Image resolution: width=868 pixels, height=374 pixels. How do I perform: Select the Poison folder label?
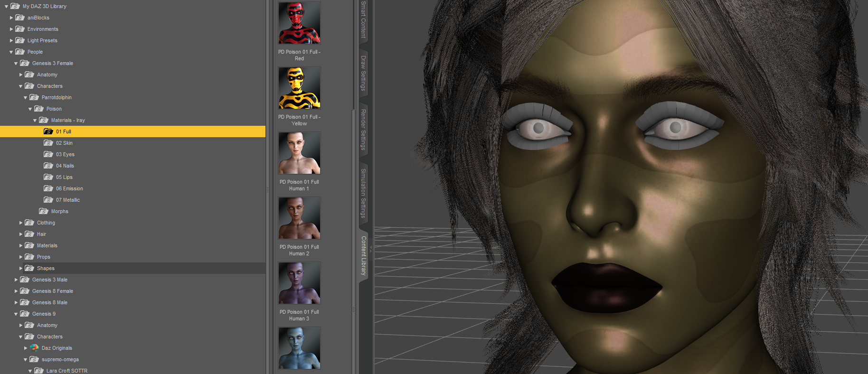pyautogui.click(x=54, y=109)
